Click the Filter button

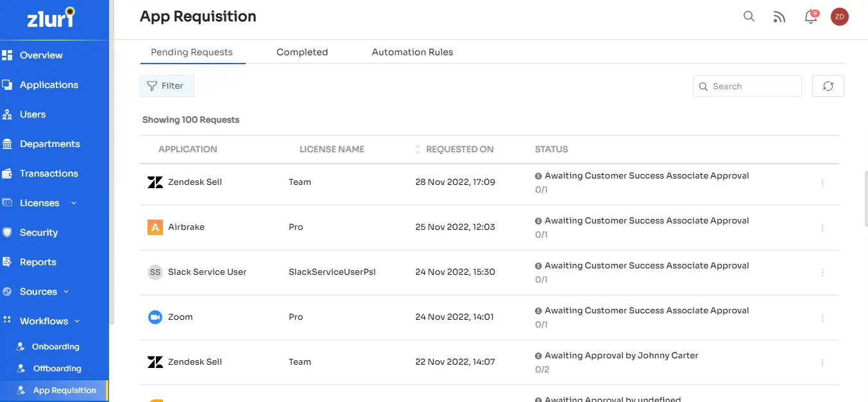point(167,86)
